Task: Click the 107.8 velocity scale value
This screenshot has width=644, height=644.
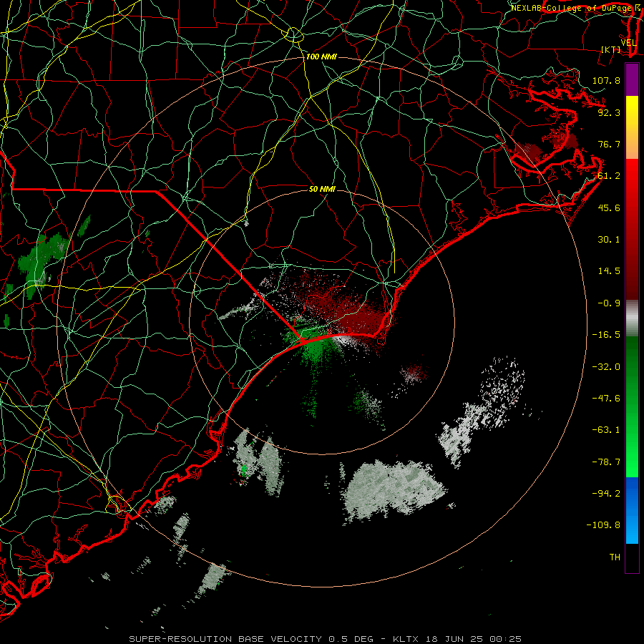Action: (x=606, y=80)
